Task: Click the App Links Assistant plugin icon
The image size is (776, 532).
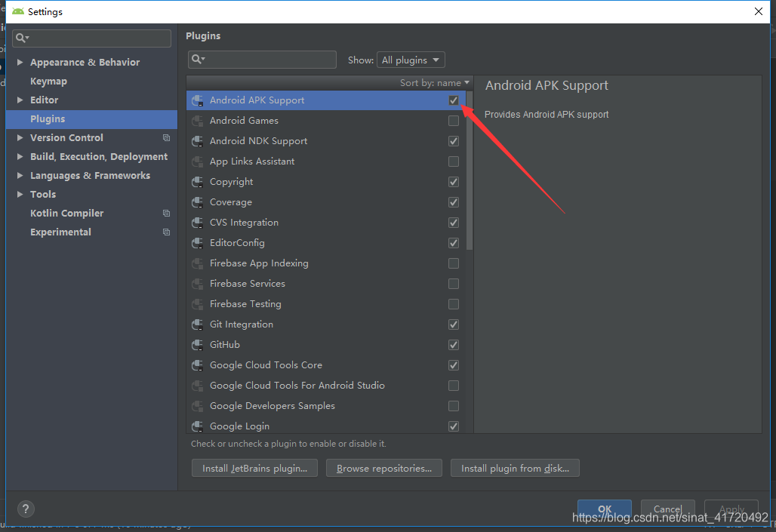Action: tap(198, 161)
